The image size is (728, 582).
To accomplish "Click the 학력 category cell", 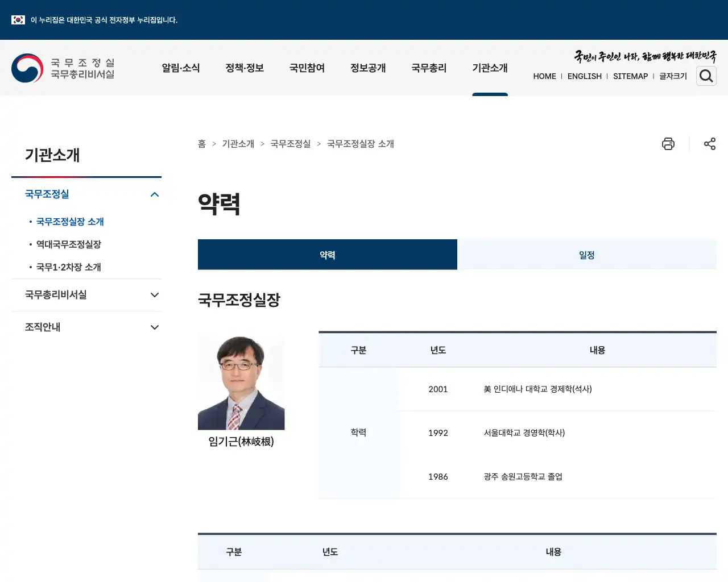I will 358,433.
